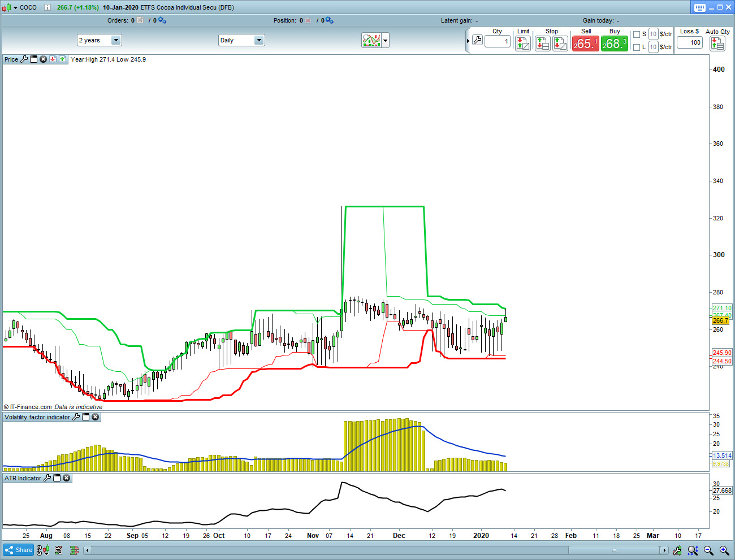
Task: Click the indicators and trading systems icon
Action: 371,40
